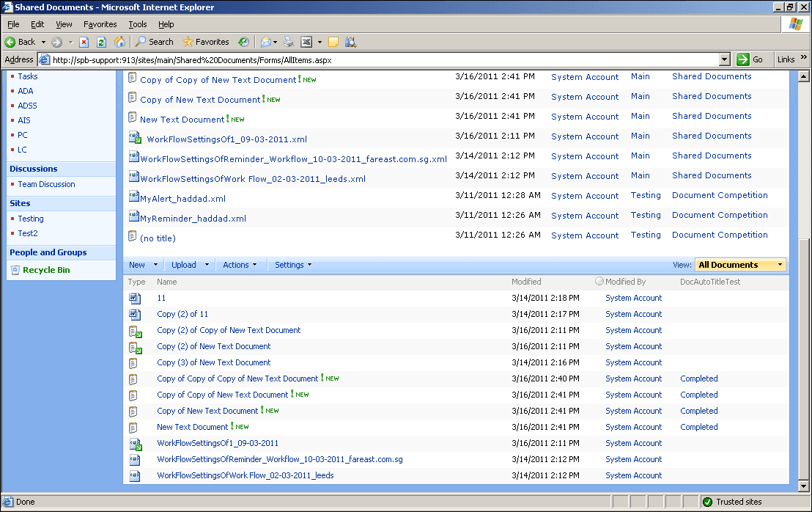Sort by the Modified By column header
The image size is (812, 512).
pos(626,282)
